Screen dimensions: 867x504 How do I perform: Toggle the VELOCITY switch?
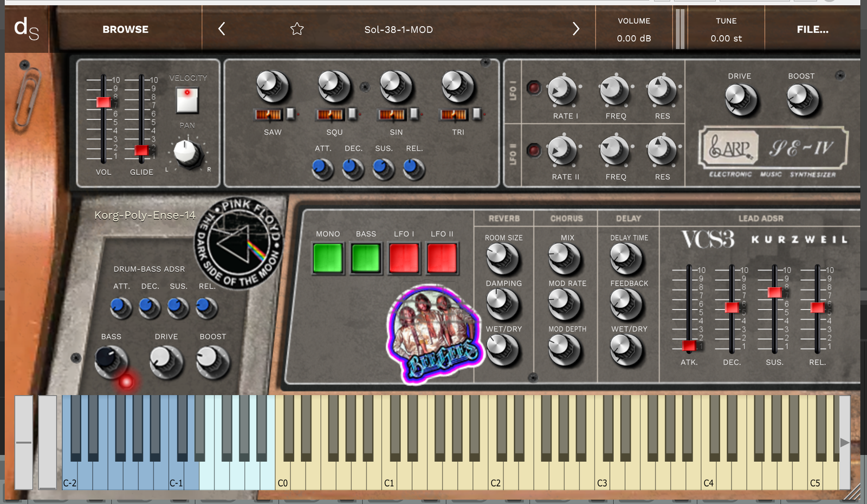[x=187, y=100]
